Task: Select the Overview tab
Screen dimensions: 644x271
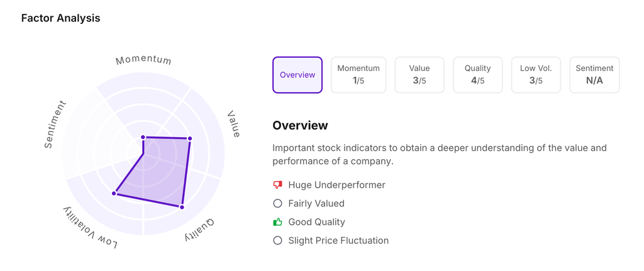Action: coord(297,75)
